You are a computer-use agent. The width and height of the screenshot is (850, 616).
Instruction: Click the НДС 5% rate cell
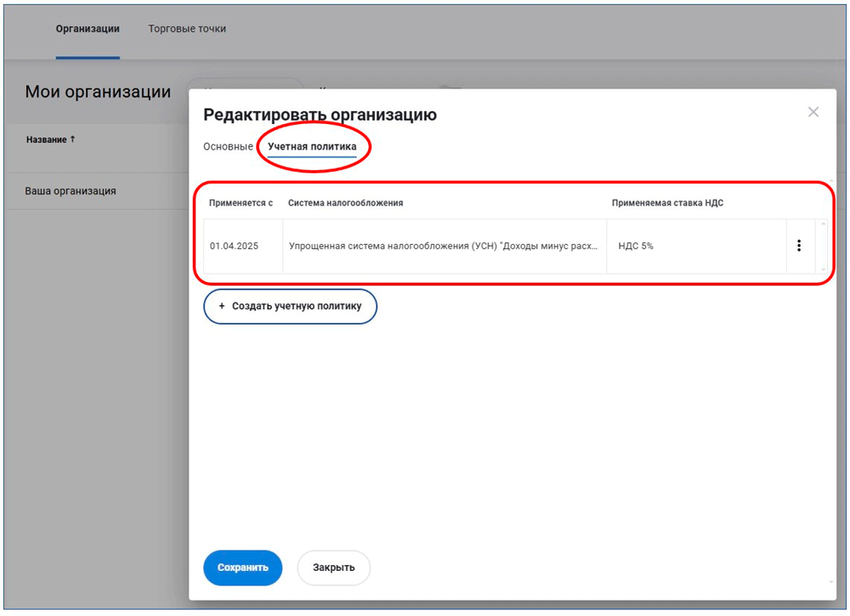(x=636, y=246)
